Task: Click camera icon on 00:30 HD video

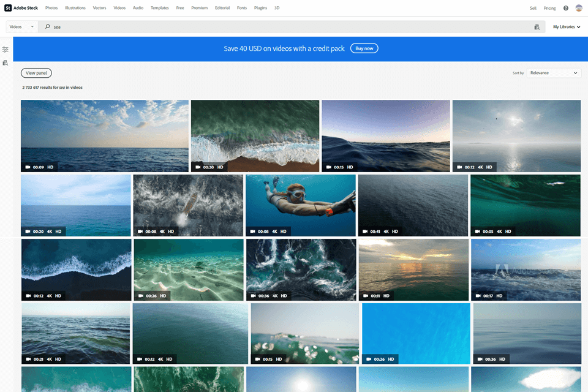Action: coord(198,167)
